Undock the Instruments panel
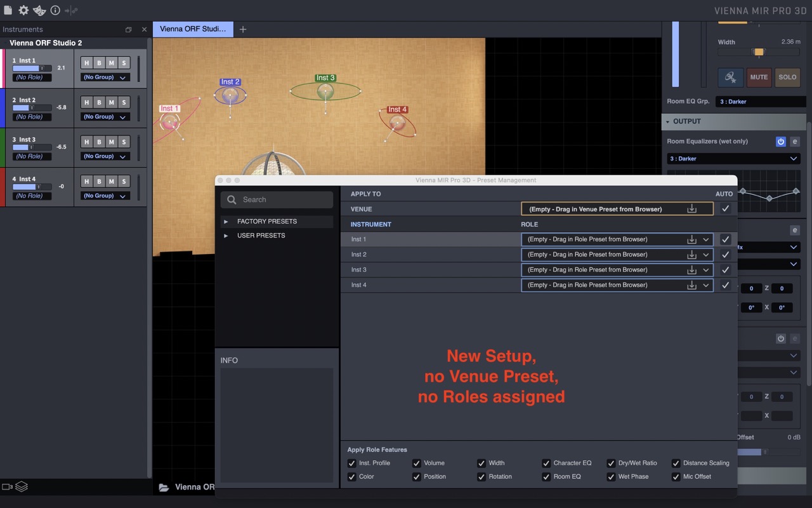Screen dimensions: 812x508 [x=129, y=30]
